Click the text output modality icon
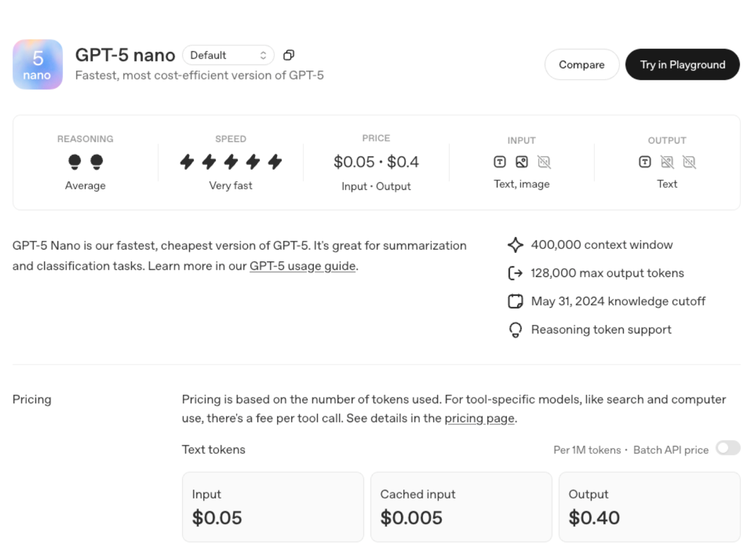 pos(645,162)
